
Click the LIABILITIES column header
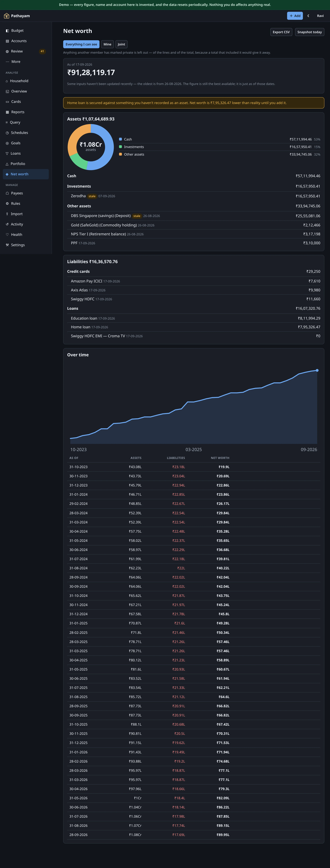176,458
